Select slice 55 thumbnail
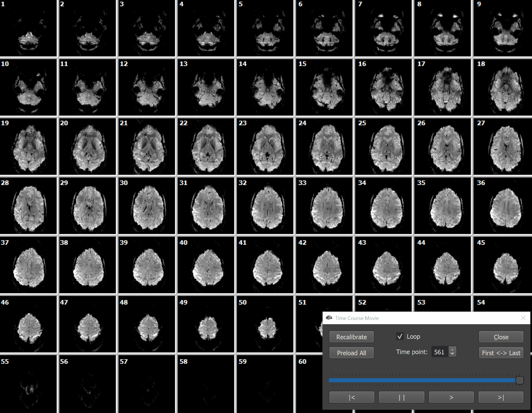 [x=28, y=384]
